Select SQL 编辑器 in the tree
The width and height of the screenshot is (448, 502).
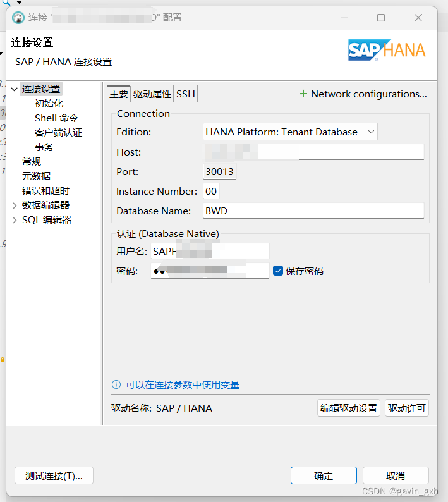tap(47, 220)
